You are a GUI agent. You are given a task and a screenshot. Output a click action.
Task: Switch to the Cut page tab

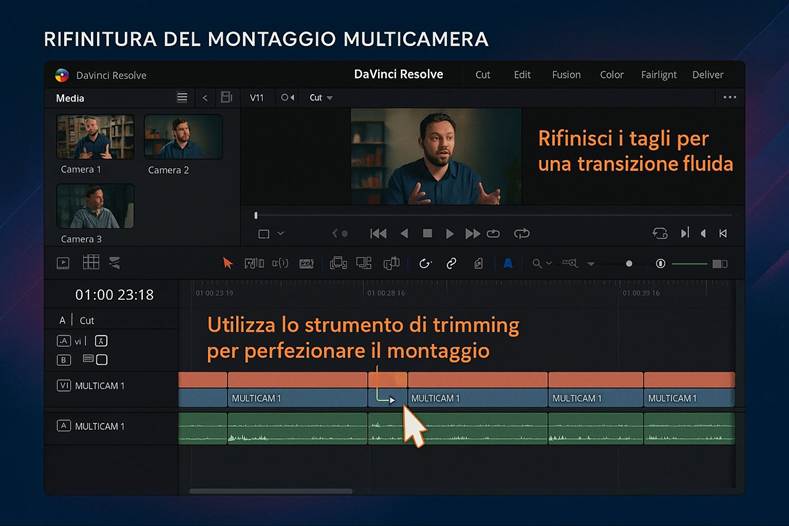(x=483, y=75)
